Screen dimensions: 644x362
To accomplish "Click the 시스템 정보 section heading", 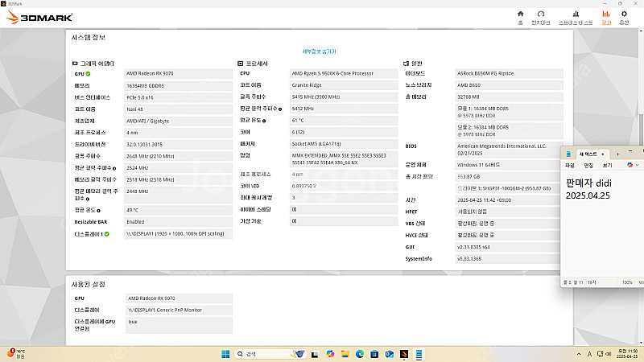I will pyautogui.click(x=89, y=38).
